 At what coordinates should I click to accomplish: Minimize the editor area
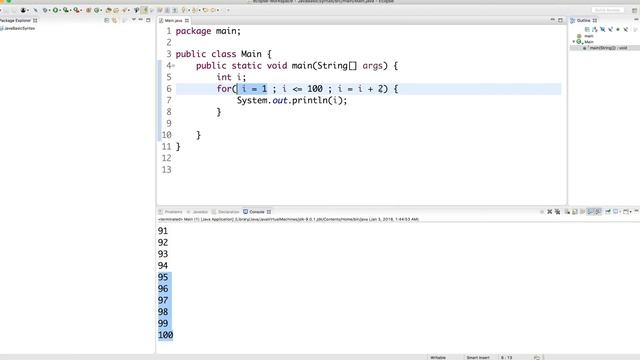pos(553,20)
